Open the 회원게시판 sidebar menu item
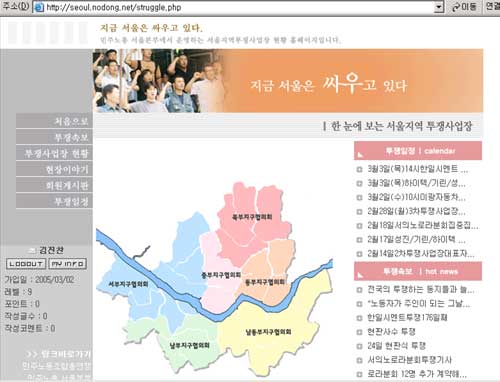 (x=54, y=185)
